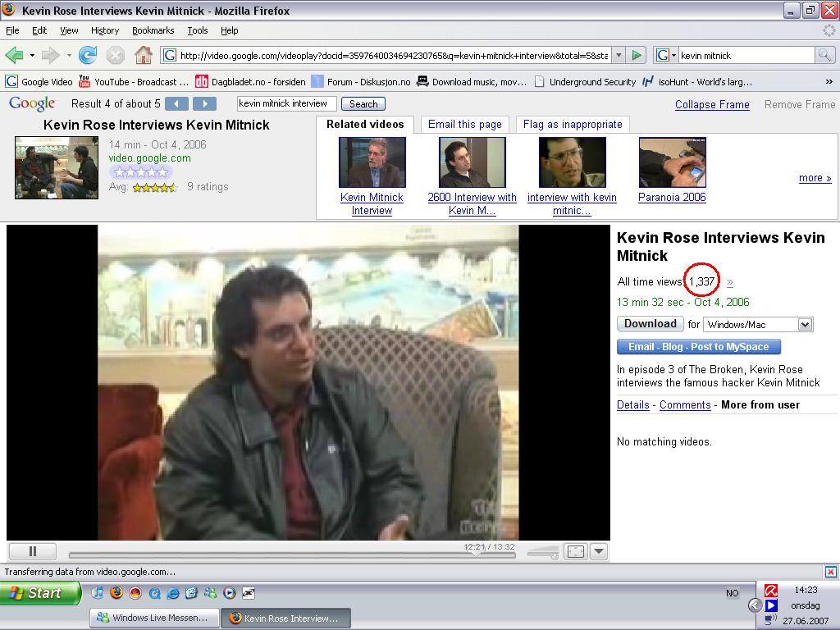Screen dimensions: 840x630
Task: Click Email - Blog - Post to MySpace button
Action: point(699,347)
